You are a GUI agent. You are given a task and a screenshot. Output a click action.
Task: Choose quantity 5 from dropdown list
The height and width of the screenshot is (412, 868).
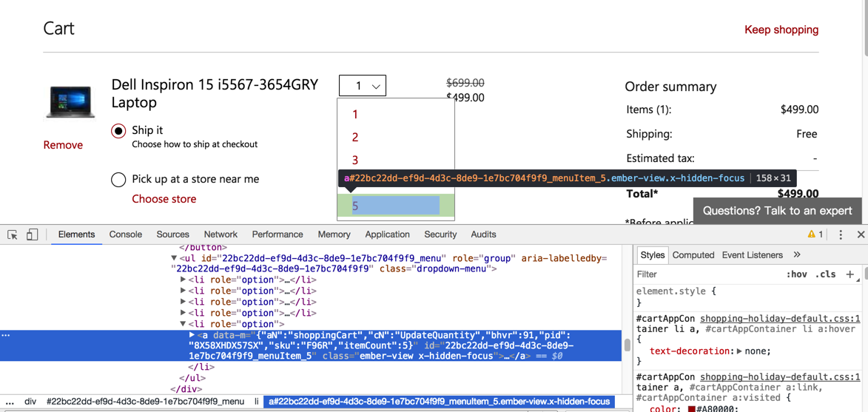[396, 206]
